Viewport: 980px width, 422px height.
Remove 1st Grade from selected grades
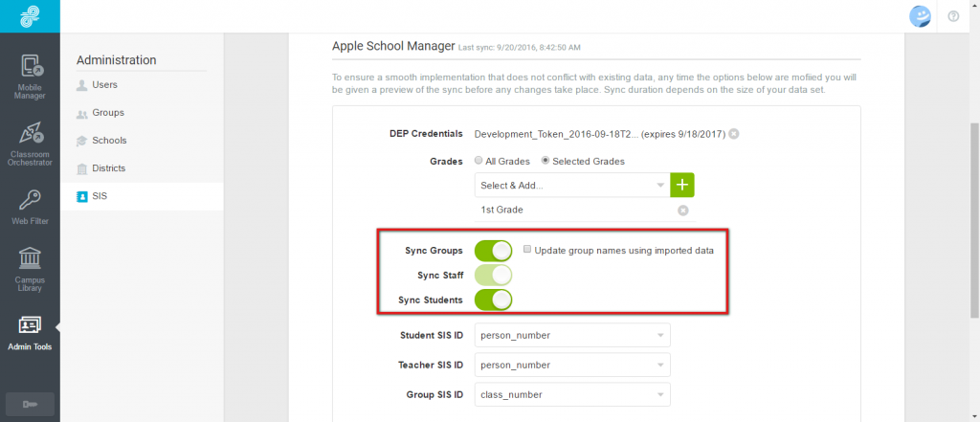tap(683, 211)
